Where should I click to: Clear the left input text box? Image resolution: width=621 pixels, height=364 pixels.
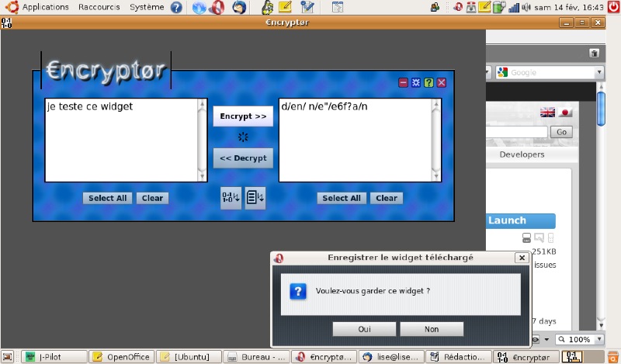152,198
